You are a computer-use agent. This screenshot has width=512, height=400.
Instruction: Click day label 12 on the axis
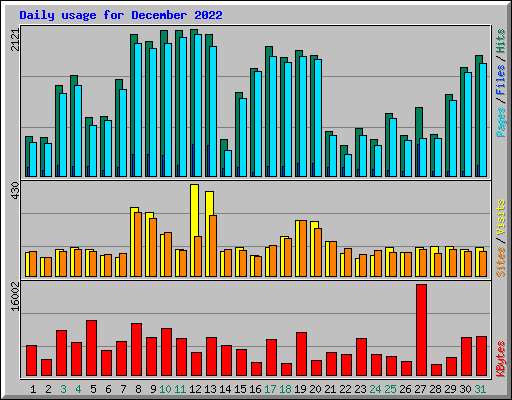click(195, 389)
